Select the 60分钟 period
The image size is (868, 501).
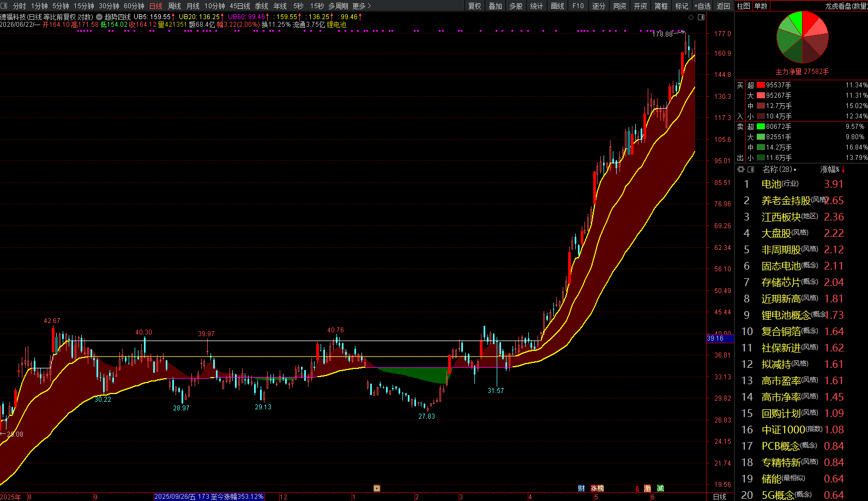134,6
